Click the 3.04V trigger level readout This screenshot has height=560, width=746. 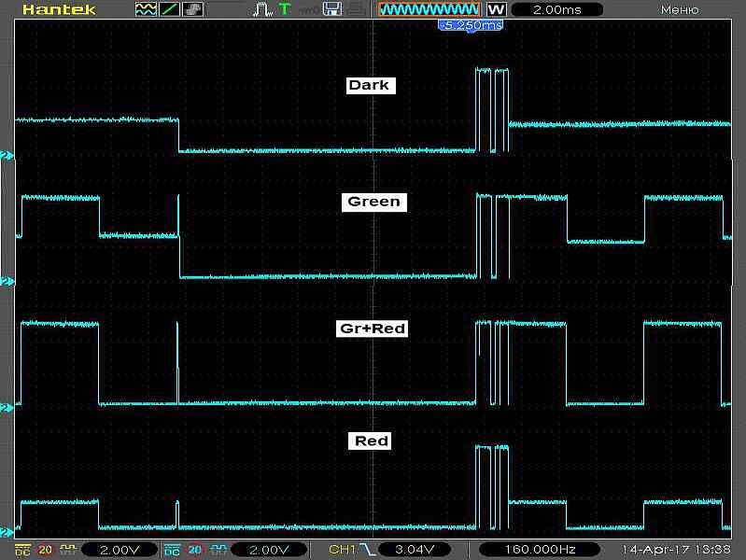click(415, 550)
